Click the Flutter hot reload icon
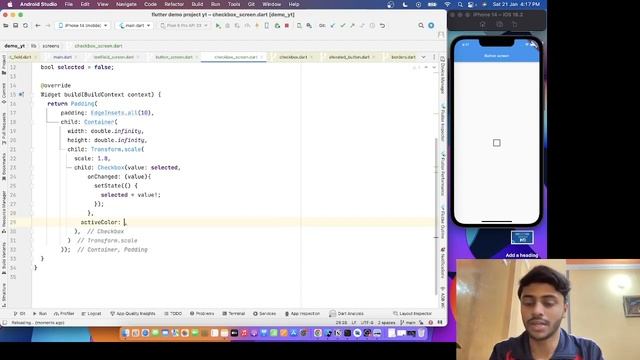This screenshot has width=640, height=360. point(257,26)
